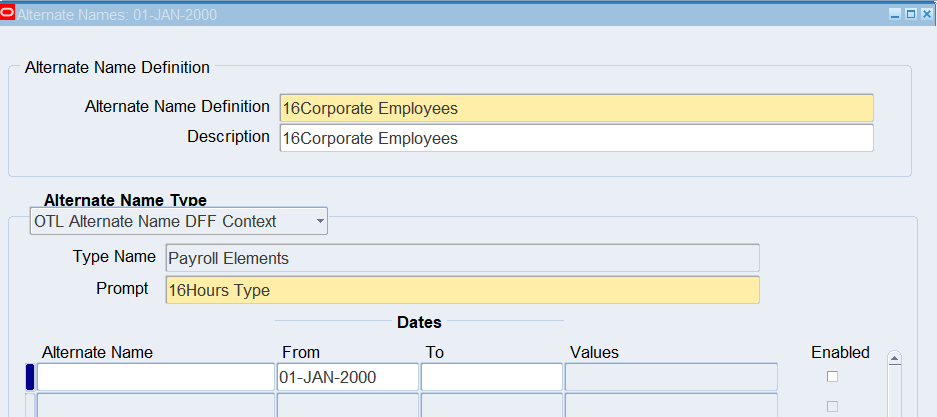Maximize the Alternate Names window

pos(911,14)
